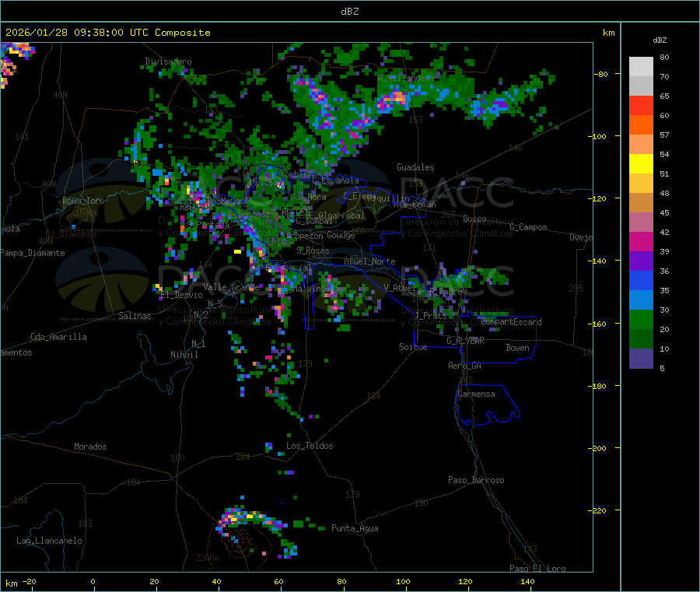Click the 'Valle_Grande' map label
The width and height of the screenshot is (700, 592).
[x=231, y=286]
